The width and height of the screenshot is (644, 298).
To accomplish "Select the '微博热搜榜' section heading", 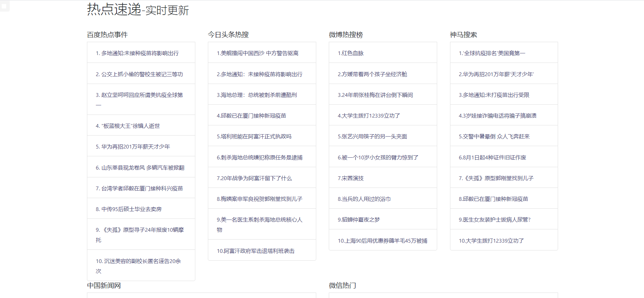I will (x=346, y=35).
